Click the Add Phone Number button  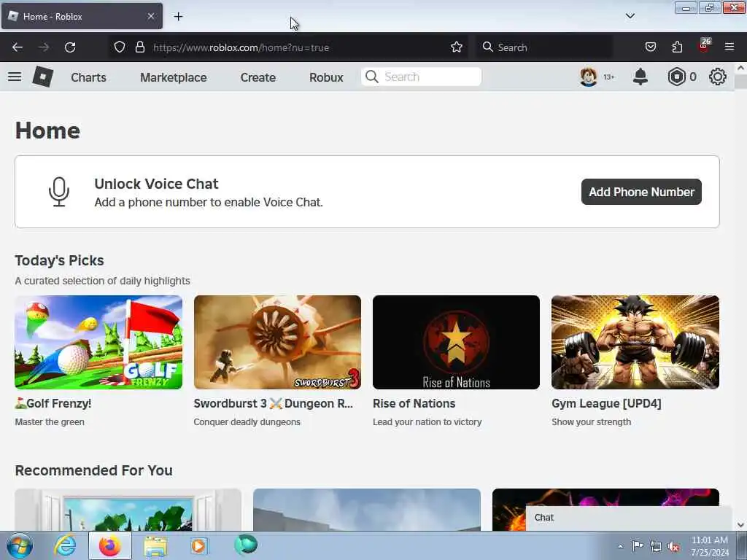pyautogui.click(x=641, y=192)
